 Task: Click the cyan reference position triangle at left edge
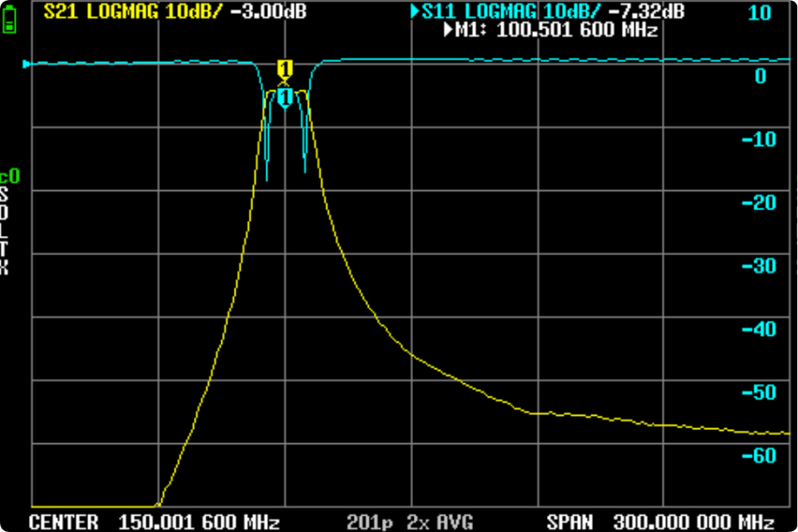click(x=27, y=64)
